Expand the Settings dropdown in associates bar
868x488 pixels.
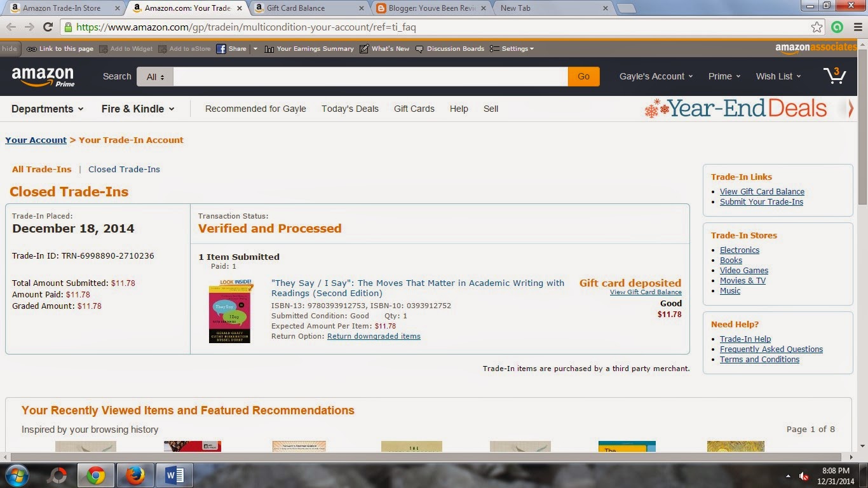512,49
